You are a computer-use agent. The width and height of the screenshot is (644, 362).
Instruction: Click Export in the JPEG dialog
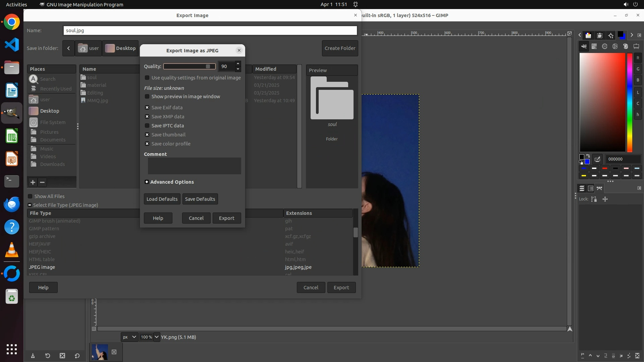pos(227,218)
